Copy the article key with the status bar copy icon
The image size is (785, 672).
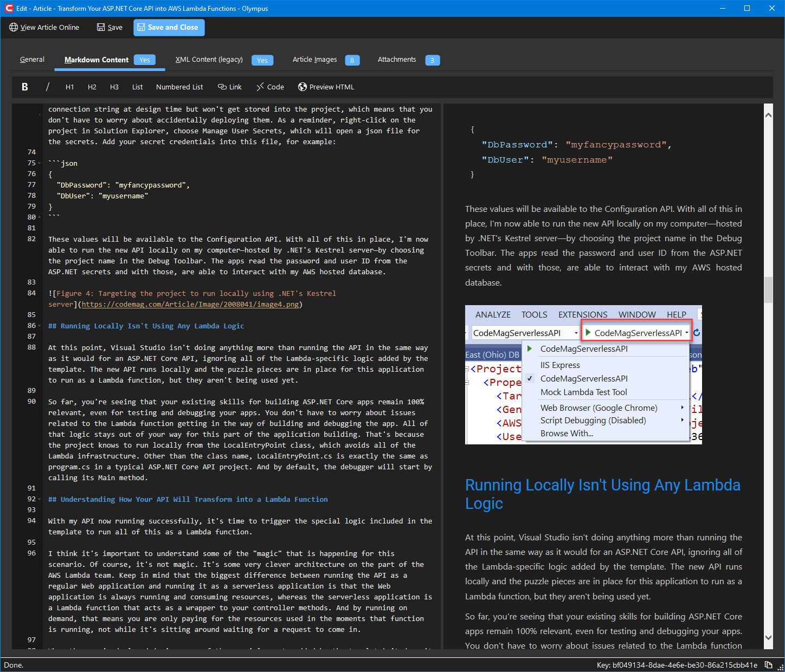click(768, 664)
